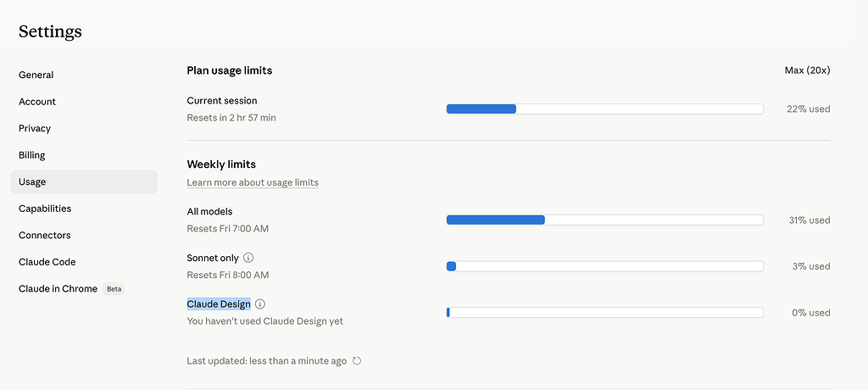868x390 pixels.
Task: Click the Settings page heading
Action: tap(50, 31)
